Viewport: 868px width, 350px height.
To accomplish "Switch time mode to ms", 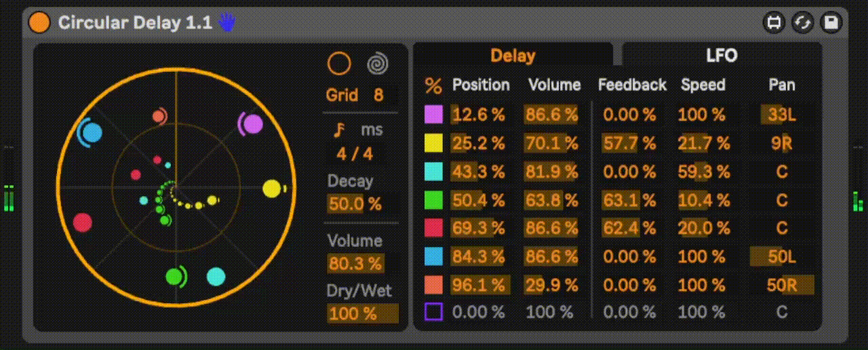I will [372, 129].
